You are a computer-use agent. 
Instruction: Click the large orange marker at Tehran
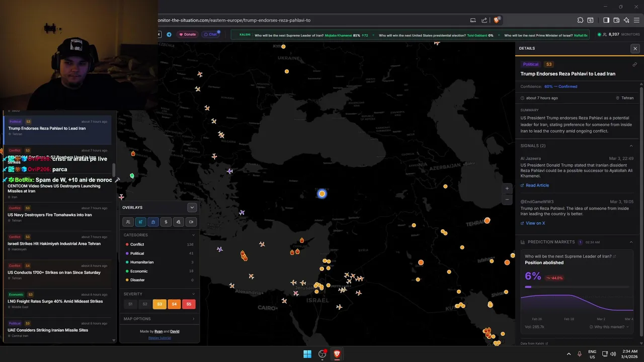(487, 220)
